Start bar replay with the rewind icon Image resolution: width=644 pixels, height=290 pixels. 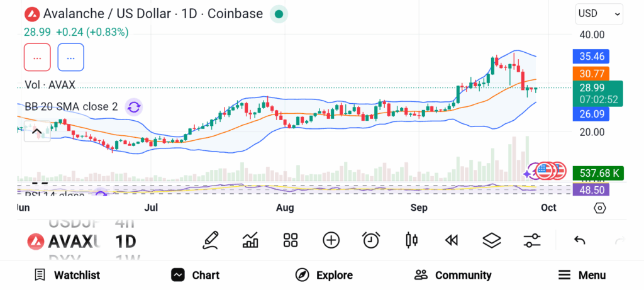point(451,240)
